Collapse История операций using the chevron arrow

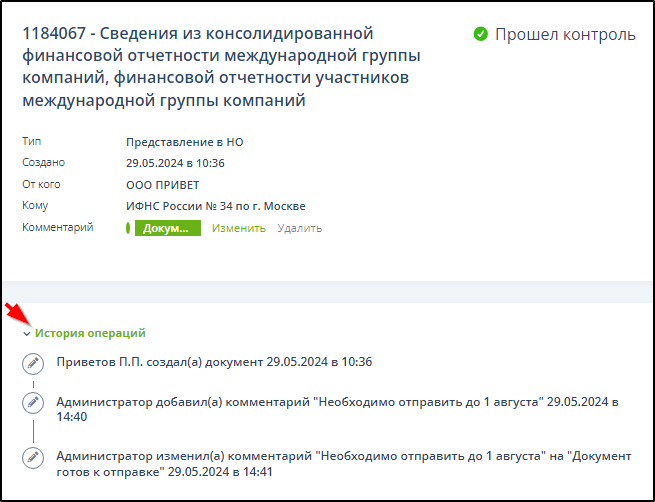[27, 334]
